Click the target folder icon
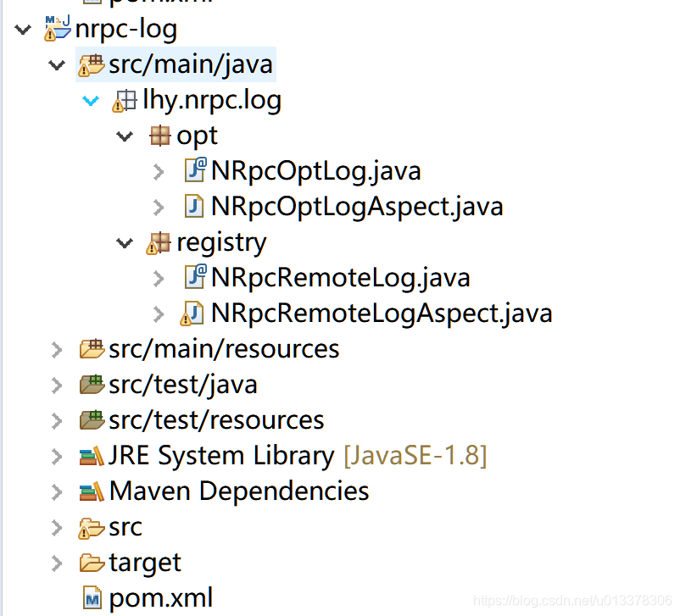The width and height of the screenshot is (680, 616). (x=92, y=563)
